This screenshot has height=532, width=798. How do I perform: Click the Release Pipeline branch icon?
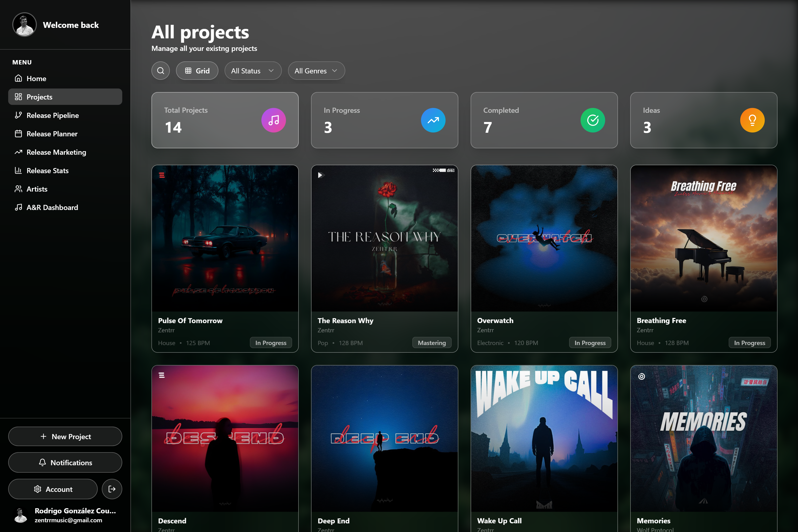coord(18,115)
